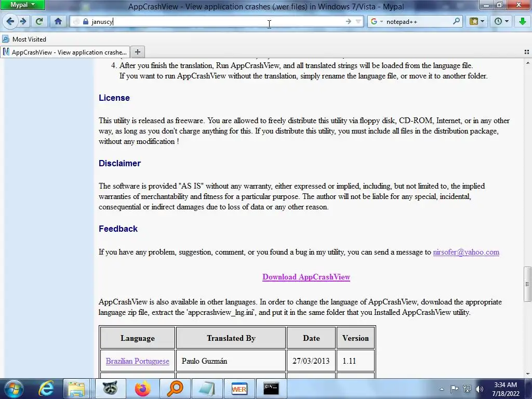Focus the address bar text field
This screenshot has height=399, width=532.
pyautogui.click(x=217, y=22)
